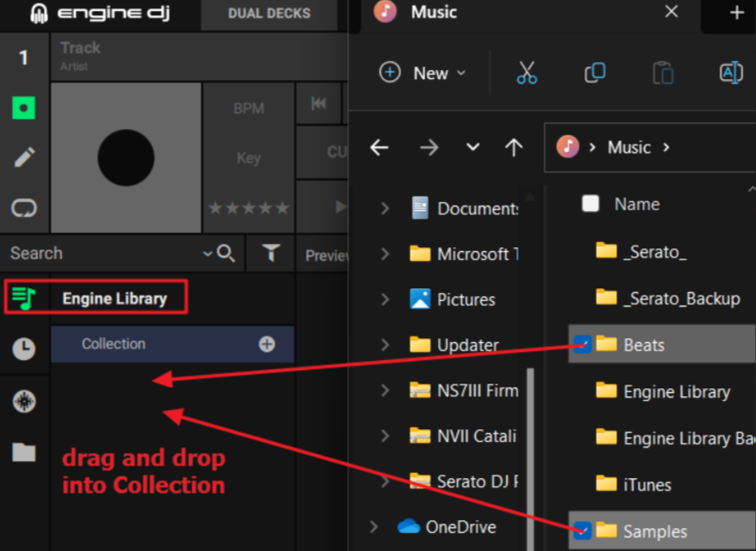Uncheck the Samples folder checkbox
Viewport: 756px width, 551px height.
(582, 531)
